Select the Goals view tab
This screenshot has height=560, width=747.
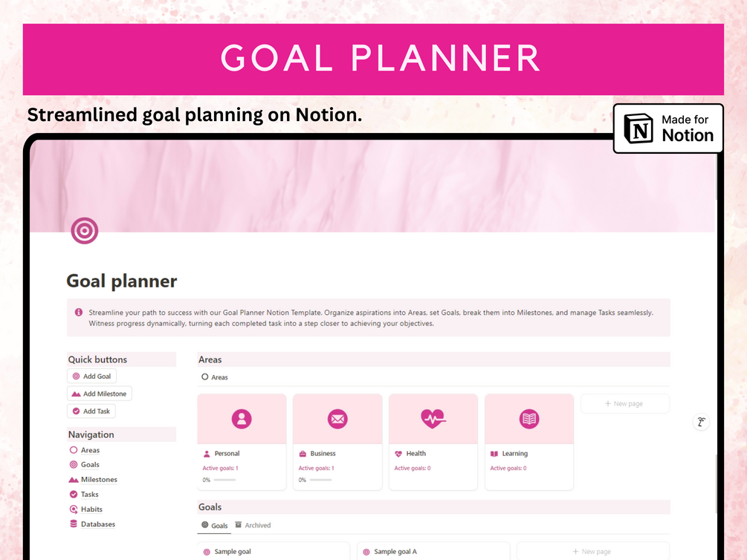click(x=214, y=525)
